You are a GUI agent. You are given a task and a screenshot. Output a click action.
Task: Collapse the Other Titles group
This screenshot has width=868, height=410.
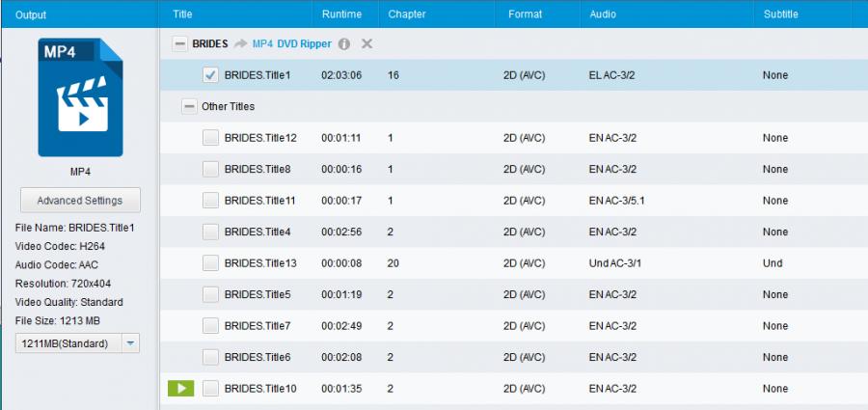(189, 106)
